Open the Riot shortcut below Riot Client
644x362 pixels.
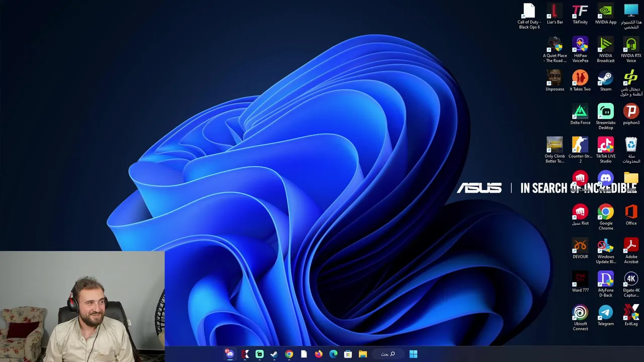pos(580,215)
